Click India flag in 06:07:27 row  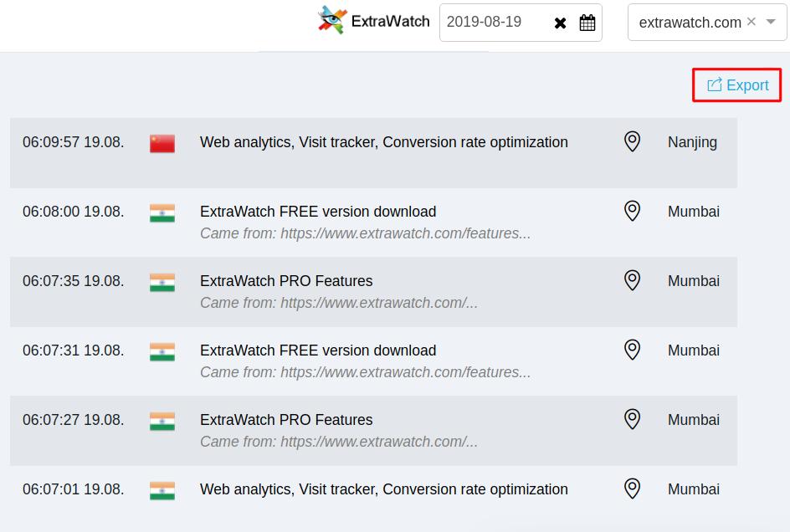coord(162,422)
